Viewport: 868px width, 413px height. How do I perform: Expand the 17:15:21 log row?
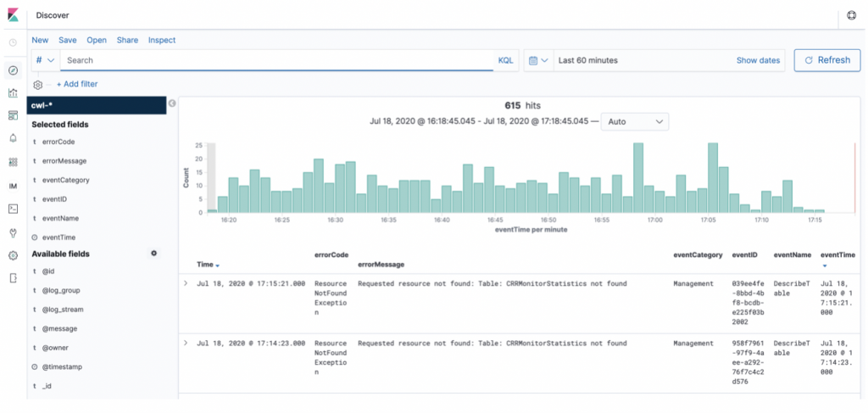coord(186,283)
